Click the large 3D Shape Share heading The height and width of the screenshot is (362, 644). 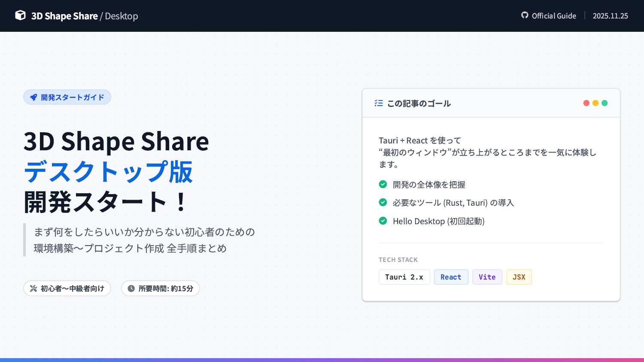(116, 141)
